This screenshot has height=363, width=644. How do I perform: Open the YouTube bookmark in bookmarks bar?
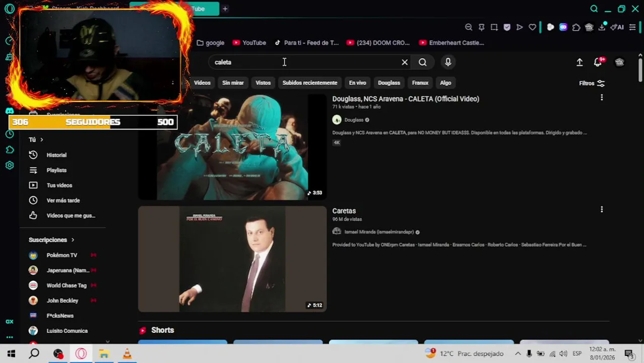pos(249,43)
